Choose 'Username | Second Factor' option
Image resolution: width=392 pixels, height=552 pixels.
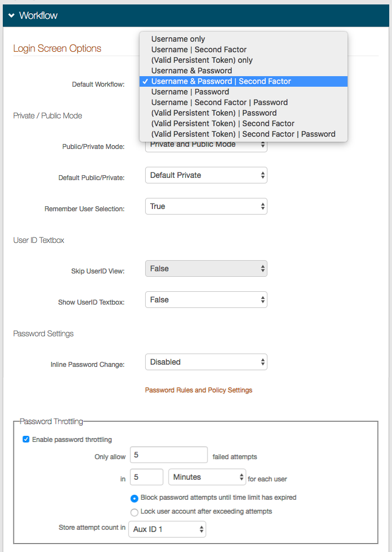(x=199, y=49)
